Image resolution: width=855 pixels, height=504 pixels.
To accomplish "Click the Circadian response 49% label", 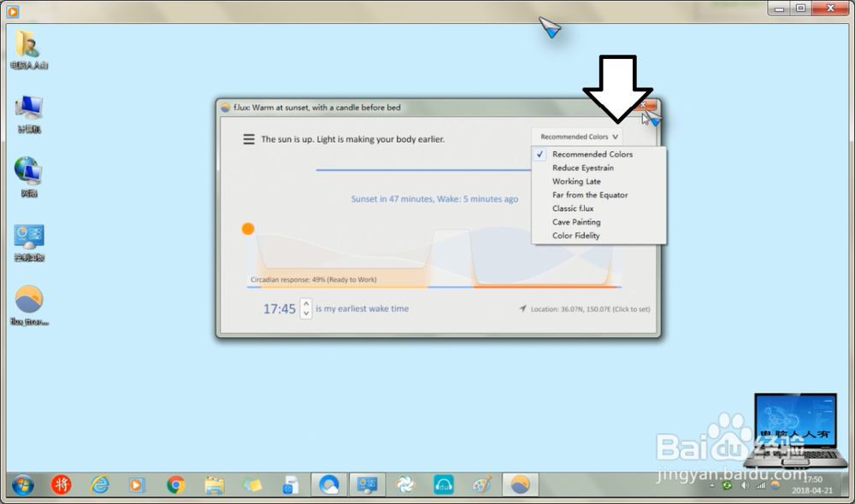I will [314, 279].
